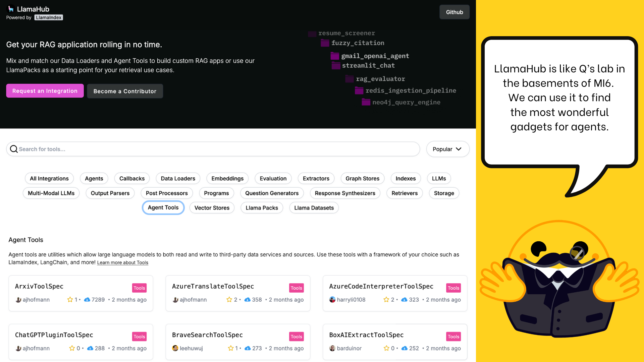
Task: Select the Multi-Modal LLMs filter
Action: tap(51, 193)
